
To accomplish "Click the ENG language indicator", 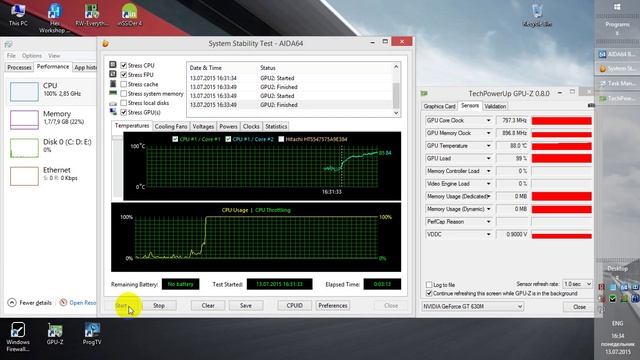I will 617,323.
